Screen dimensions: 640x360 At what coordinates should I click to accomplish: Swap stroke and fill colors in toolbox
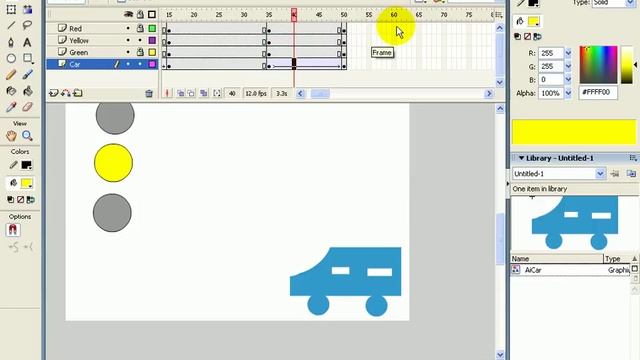click(31, 200)
